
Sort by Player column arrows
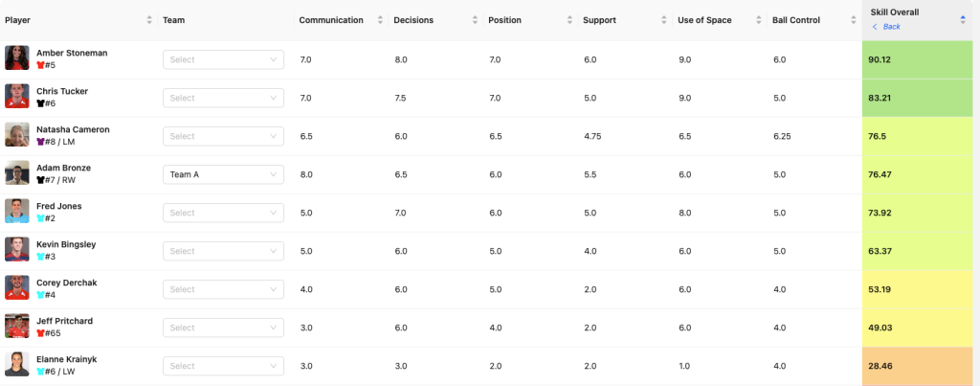[x=149, y=20]
